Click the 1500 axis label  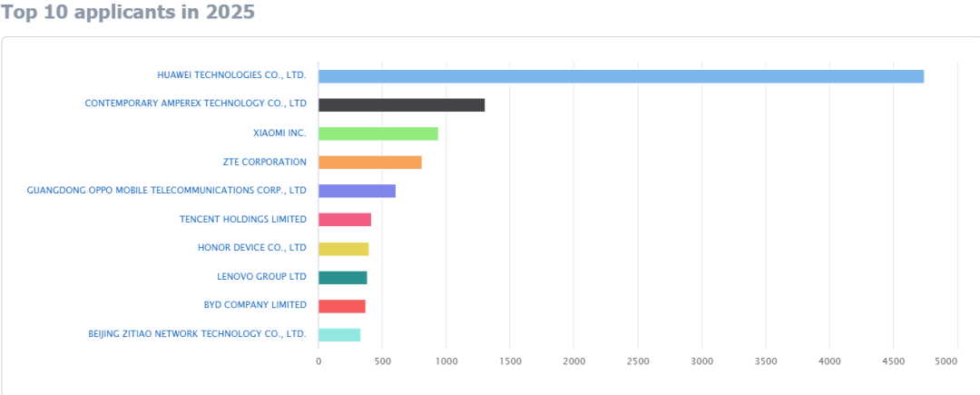510,361
